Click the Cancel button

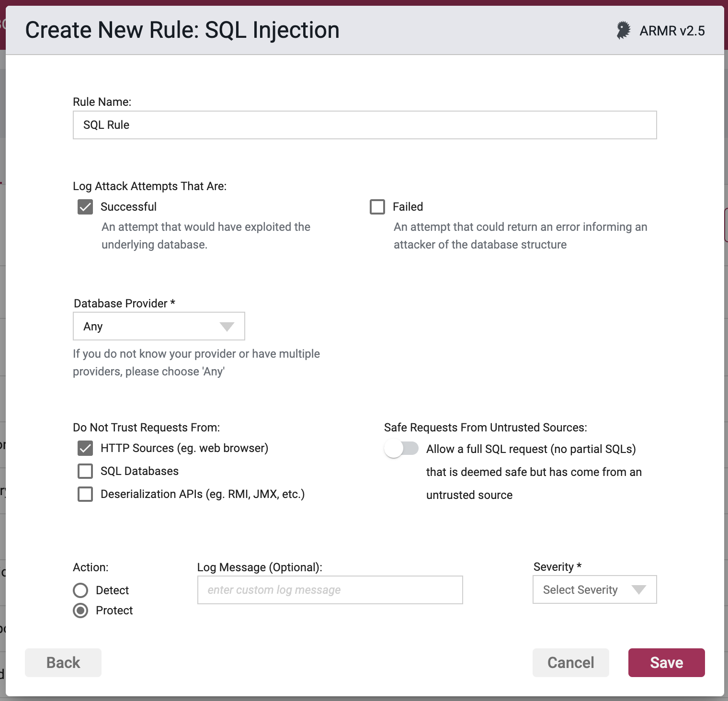(x=571, y=663)
